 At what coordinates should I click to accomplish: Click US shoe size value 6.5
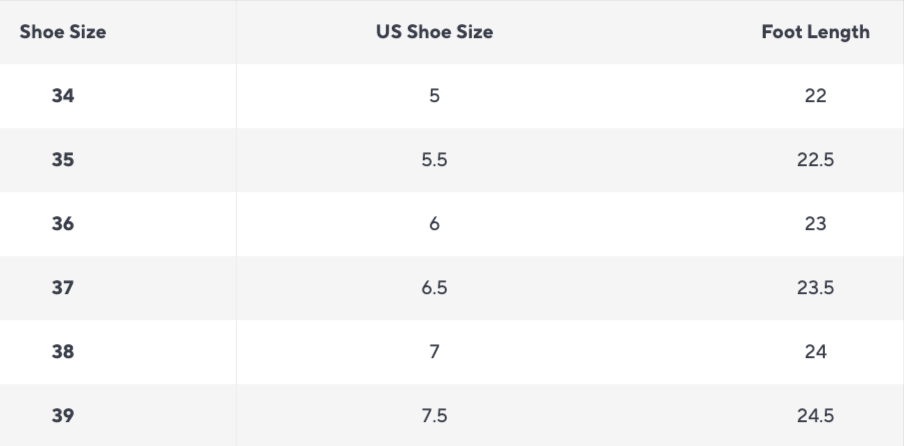tap(434, 288)
